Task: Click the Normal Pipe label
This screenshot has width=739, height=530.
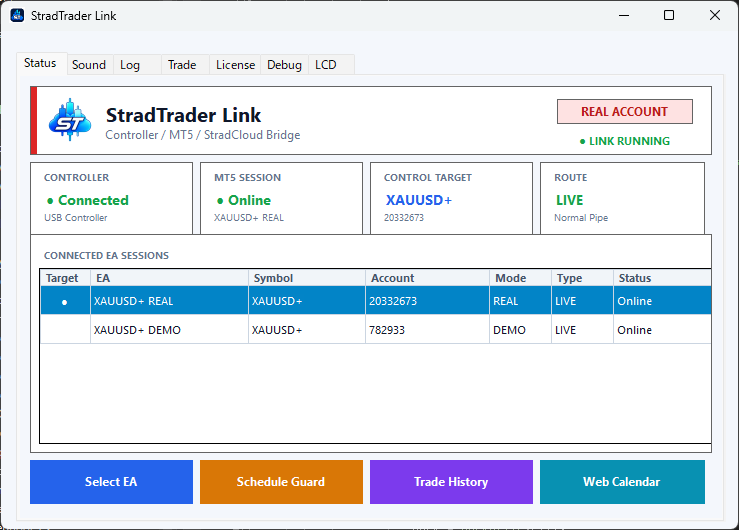Action: coord(581,218)
